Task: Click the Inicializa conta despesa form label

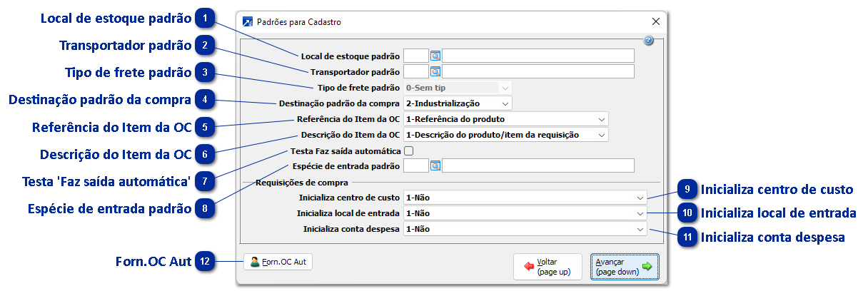Action: pyautogui.click(x=351, y=229)
